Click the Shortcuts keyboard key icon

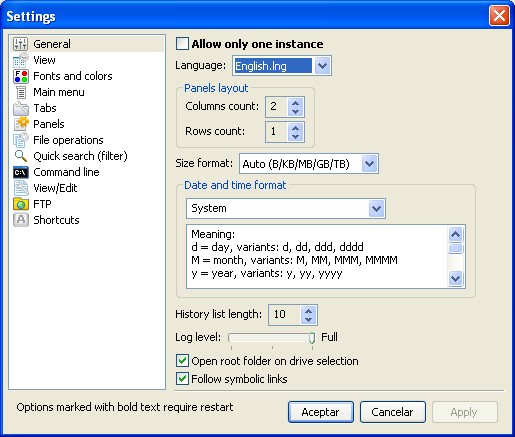(21, 220)
